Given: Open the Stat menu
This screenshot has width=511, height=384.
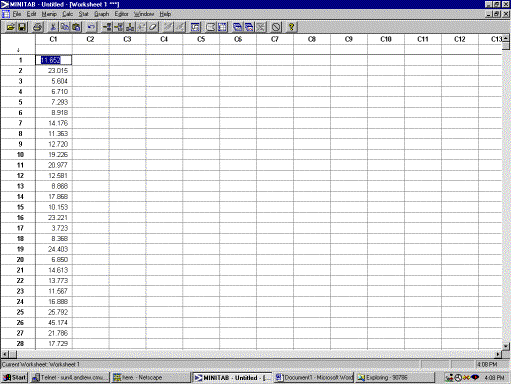Looking at the screenshot, I should point(83,14).
